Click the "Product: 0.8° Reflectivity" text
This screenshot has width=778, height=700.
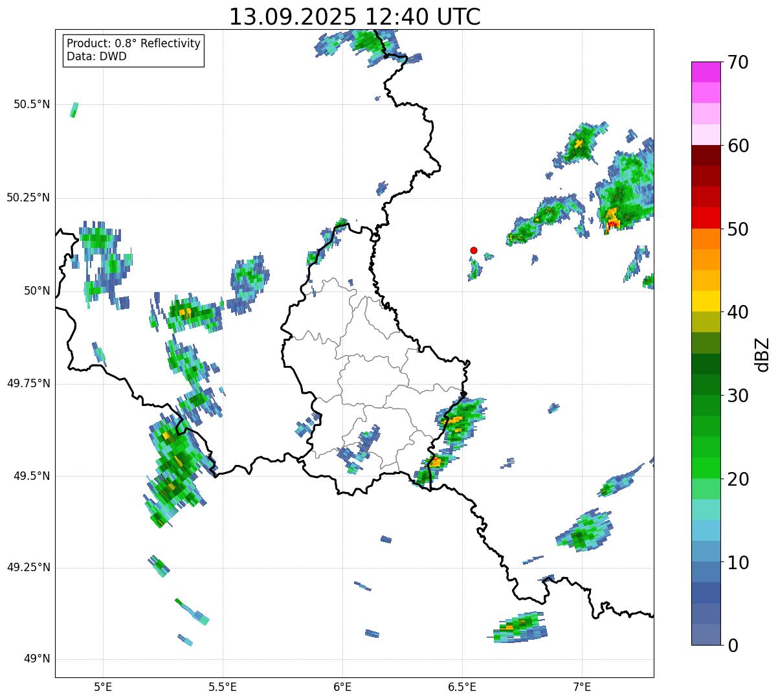[134, 43]
